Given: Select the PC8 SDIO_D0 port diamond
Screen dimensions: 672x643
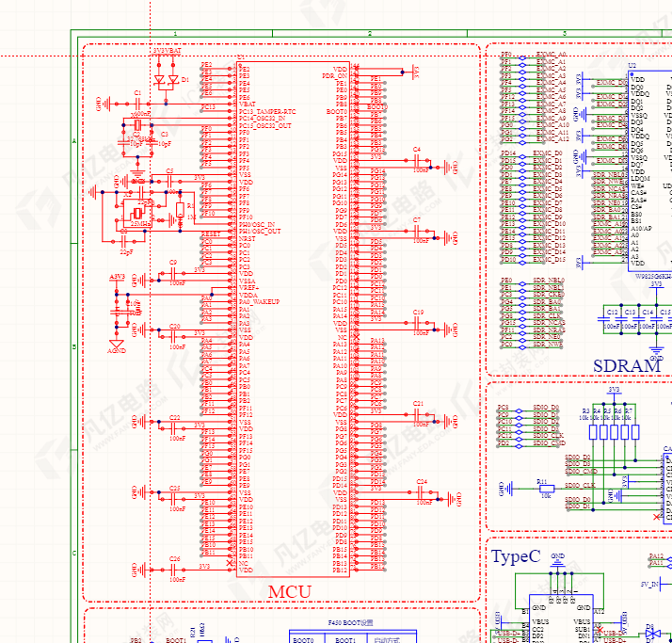Looking at the screenshot, I should click(519, 410).
